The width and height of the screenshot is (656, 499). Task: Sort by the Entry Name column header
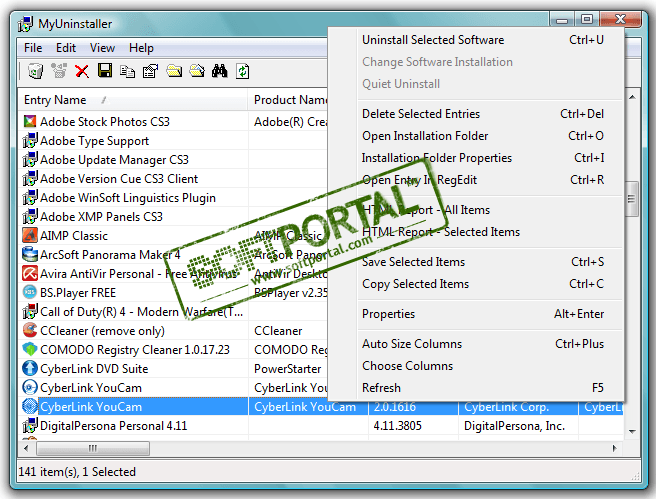pos(133,100)
